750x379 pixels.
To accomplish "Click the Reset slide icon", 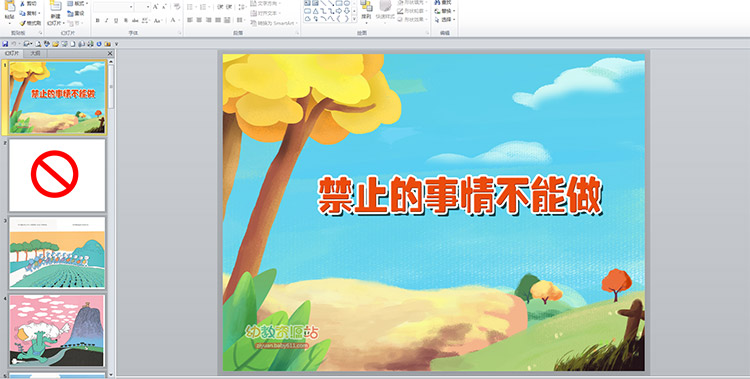I will click(x=70, y=13).
